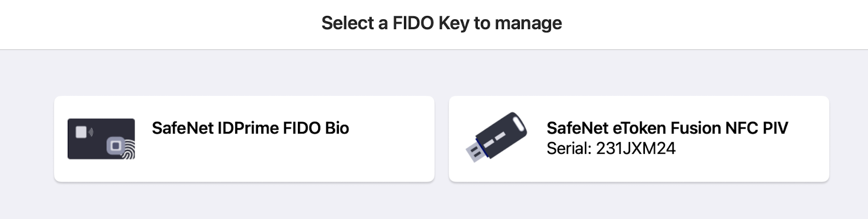Click the smart card icon for IDPrime FIDO Bio
868x219 pixels.
(x=101, y=139)
